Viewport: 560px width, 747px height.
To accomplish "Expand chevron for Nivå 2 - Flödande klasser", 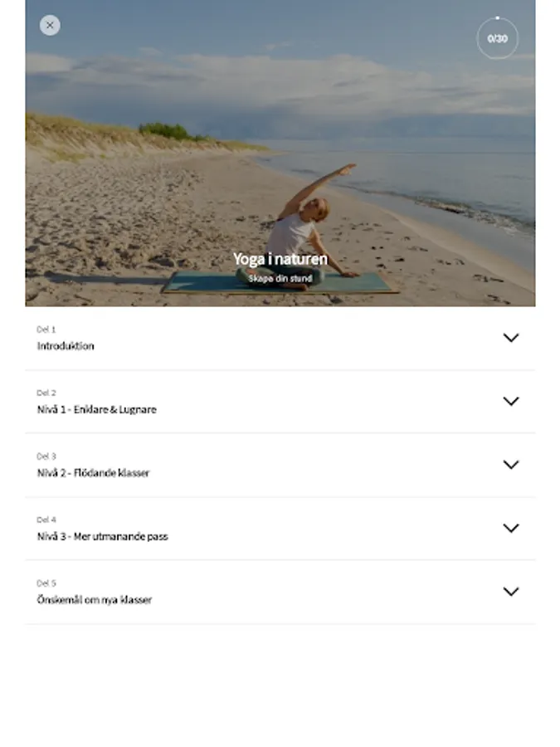I will tap(511, 465).
